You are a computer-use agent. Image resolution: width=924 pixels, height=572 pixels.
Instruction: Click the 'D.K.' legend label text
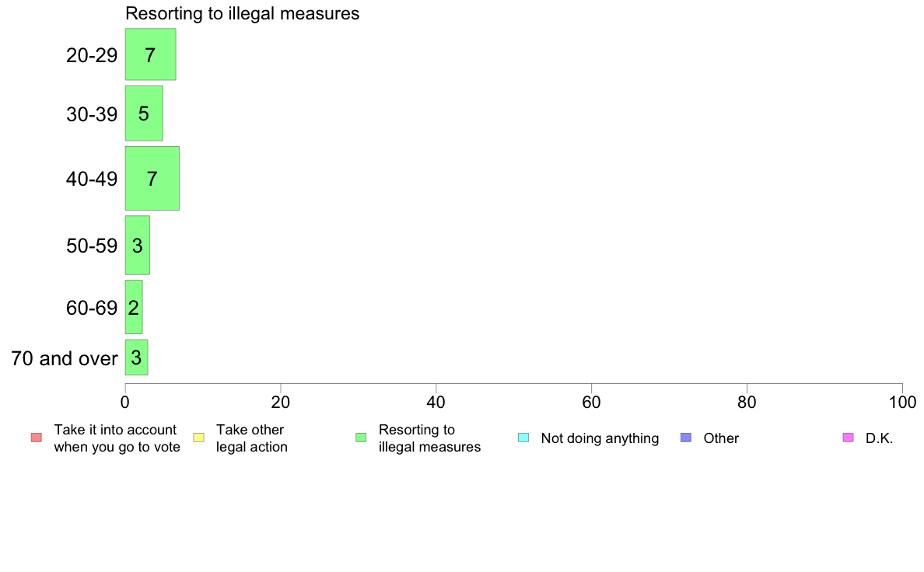pyautogui.click(x=879, y=438)
